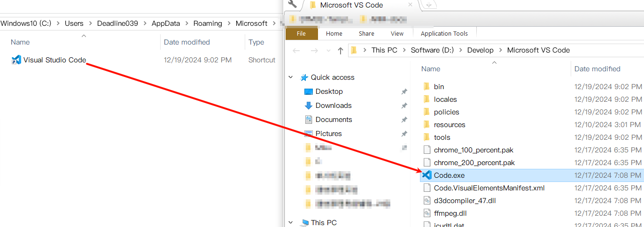Select Pictures in the navigation pane
The image size is (644, 227).
click(328, 134)
